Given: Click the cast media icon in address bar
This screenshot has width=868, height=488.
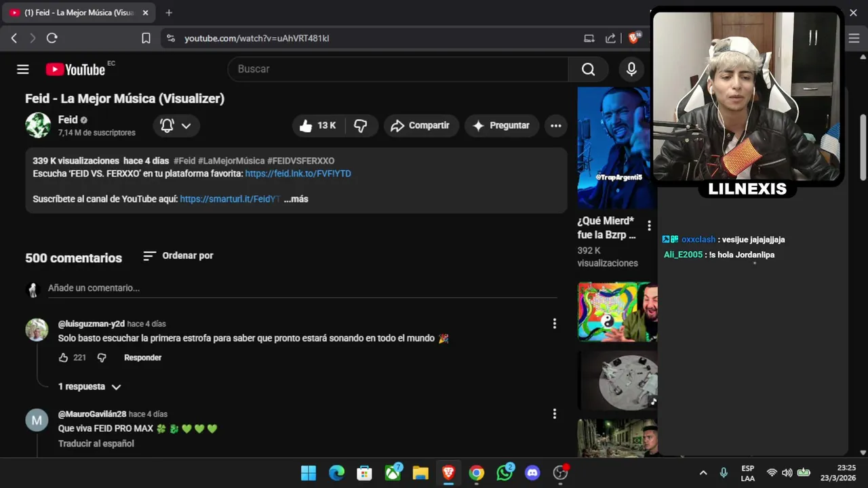Looking at the screenshot, I should tap(589, 39).
